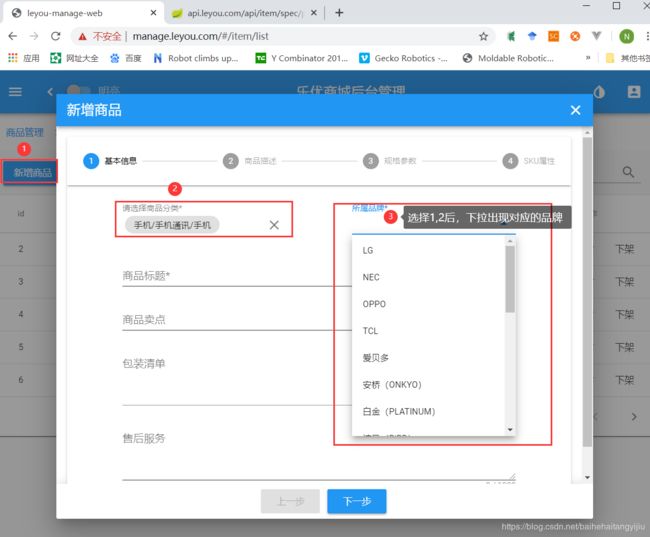Click the green flag extension icon
The height and width of the screenshot is (537, 650).
[x=512, y=36]
